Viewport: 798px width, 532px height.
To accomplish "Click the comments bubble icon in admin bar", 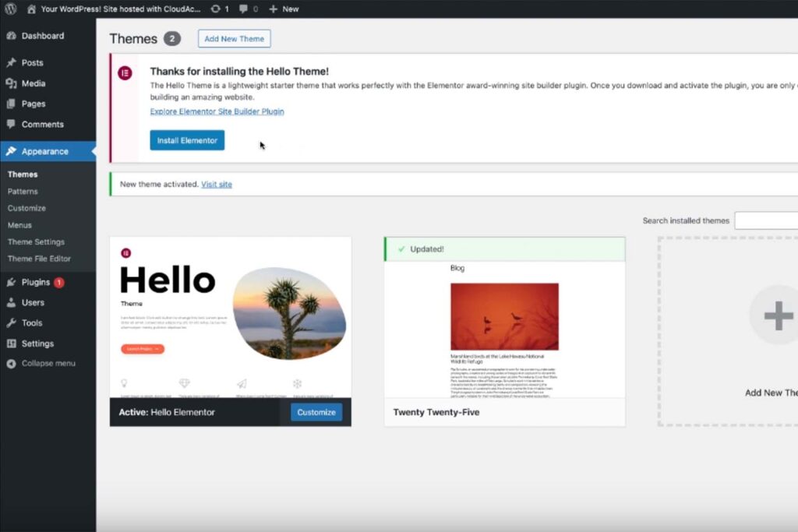I will 245,9.
